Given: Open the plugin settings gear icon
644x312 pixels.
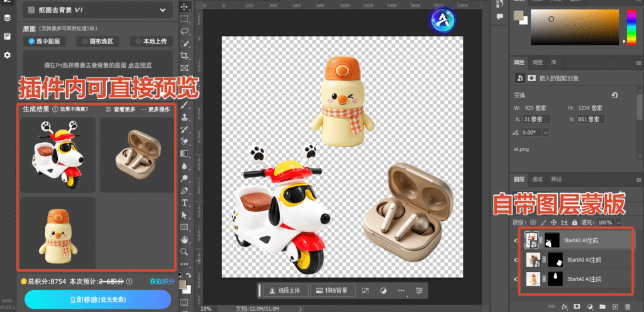Looking at the screenshot, I should (x=7, y=55).
